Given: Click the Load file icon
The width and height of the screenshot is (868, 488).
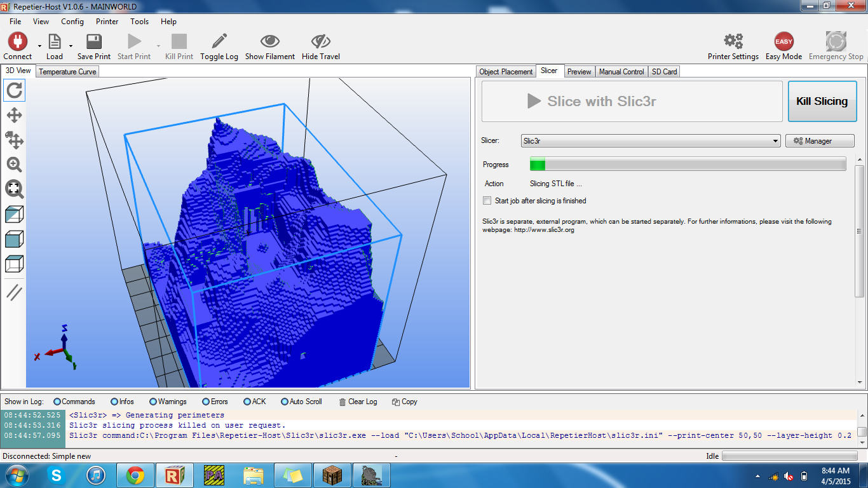Looking at the screenshot, I should (55, 41).
